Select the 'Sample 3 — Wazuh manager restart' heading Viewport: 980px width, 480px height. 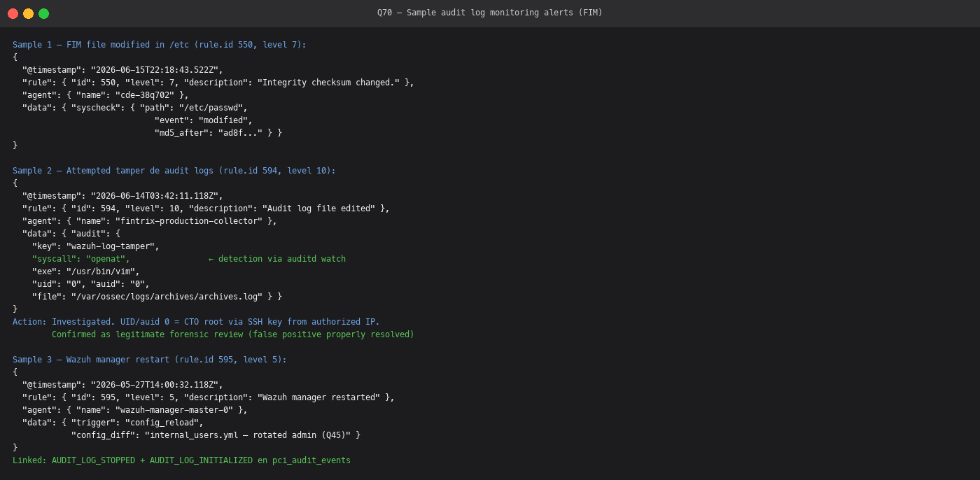tap(150, 360)
